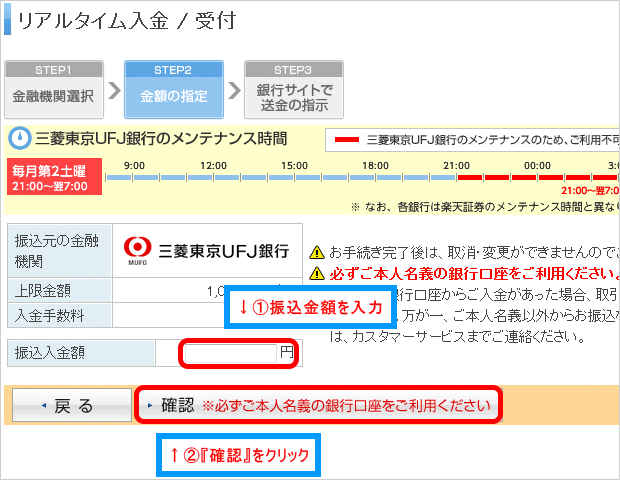Select the STEP3 銀行サイトで送金の指示 step
This screenshot has height=480, width=620.
click(x=294, y=89)
